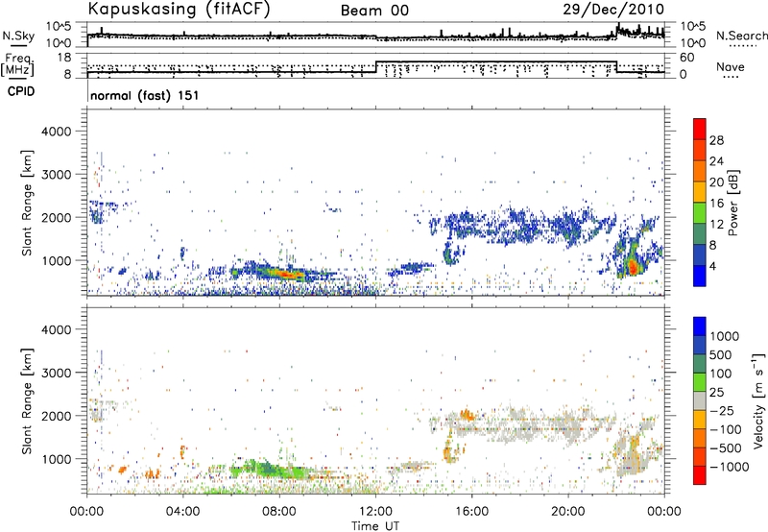Click the "Time UT" axis title
This screenshot has height=532, width=768.
point(375,526)
